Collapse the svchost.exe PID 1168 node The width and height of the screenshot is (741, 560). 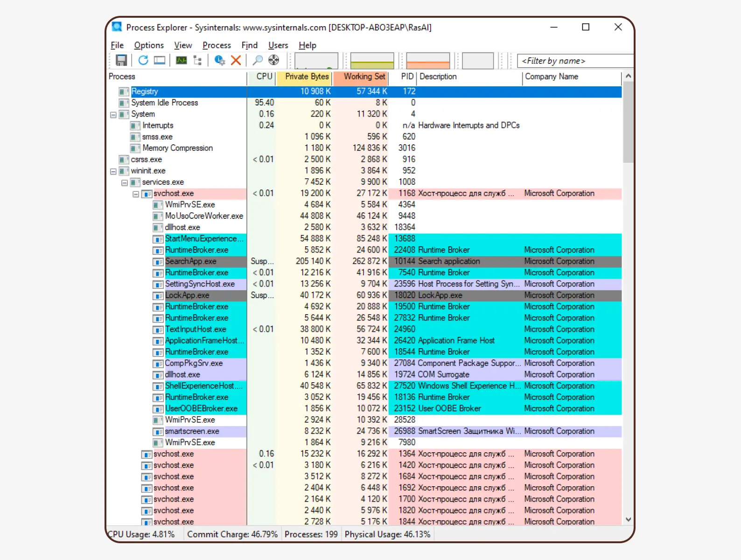tap(136, 194)
